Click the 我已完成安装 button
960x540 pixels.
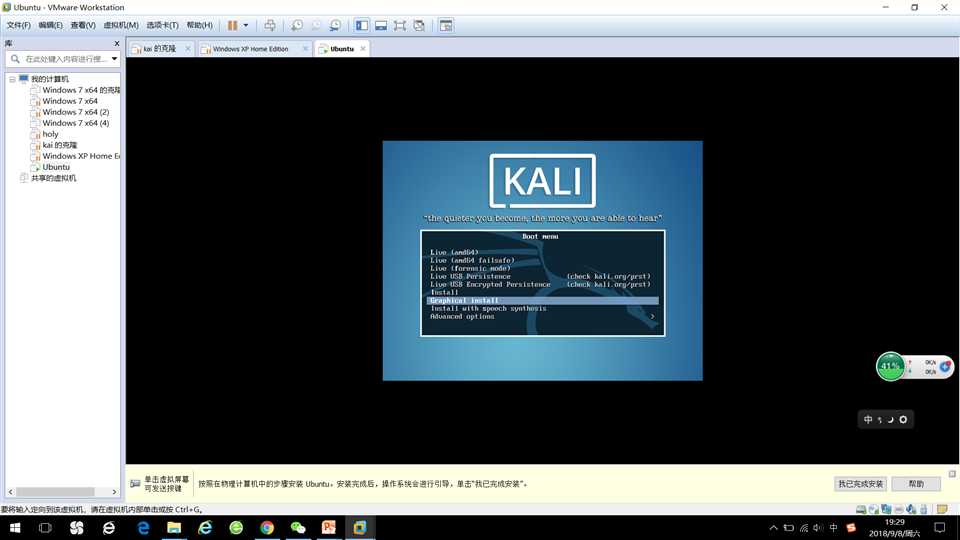860,484
